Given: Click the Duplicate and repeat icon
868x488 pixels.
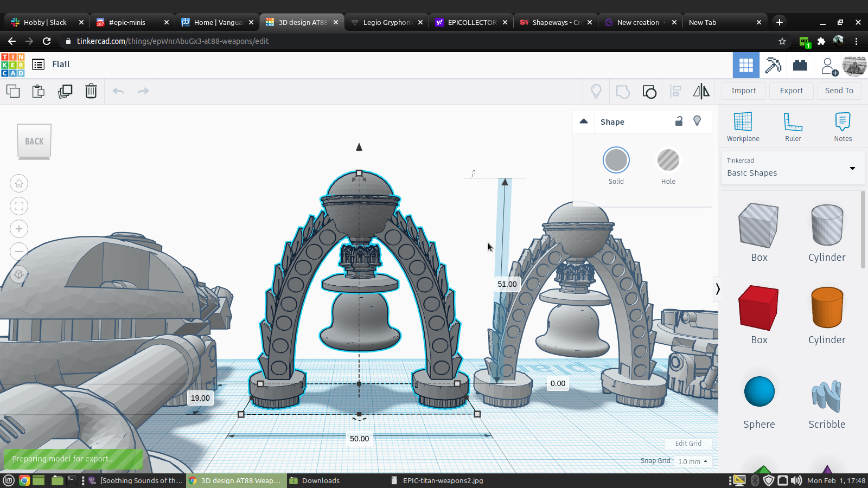Looking at the screenshot, I should tap(65, 91).
